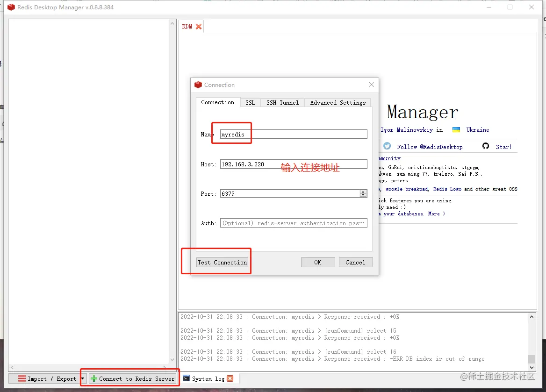The image size is (546, 392).
Task: Click the left panel scroll left arrow
Action: pos(12,367)
